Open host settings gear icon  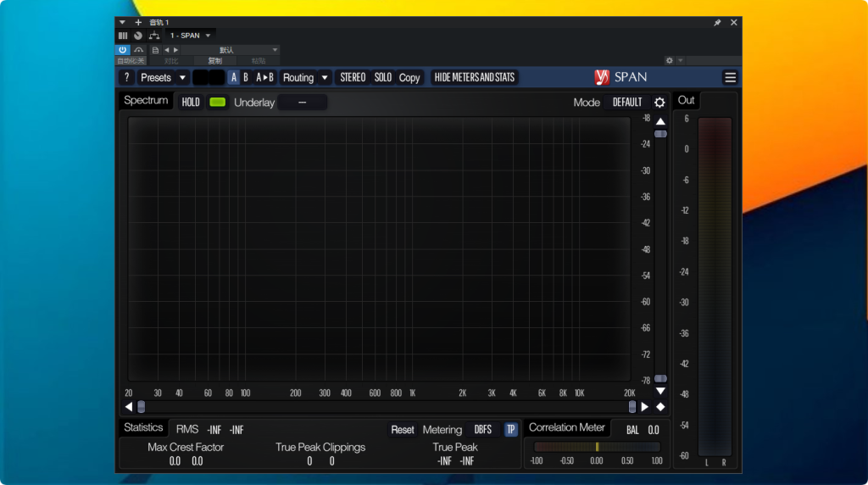click(x=670, y=60)
